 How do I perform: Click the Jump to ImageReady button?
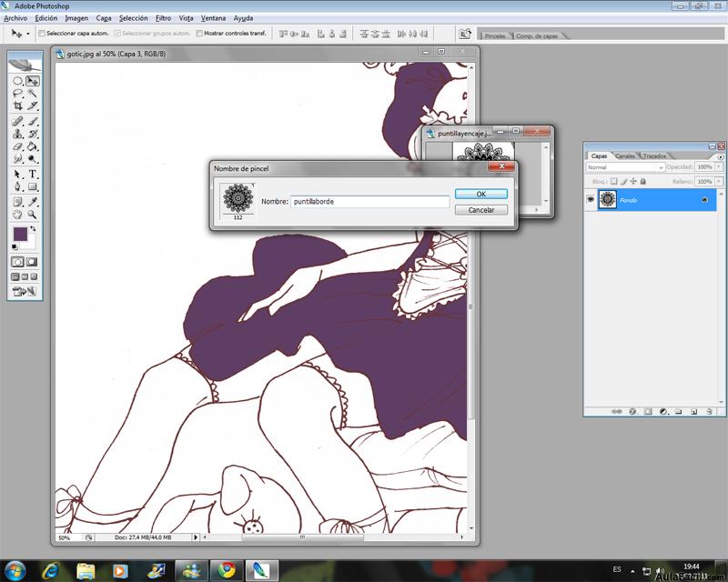[x=25, y=292]
